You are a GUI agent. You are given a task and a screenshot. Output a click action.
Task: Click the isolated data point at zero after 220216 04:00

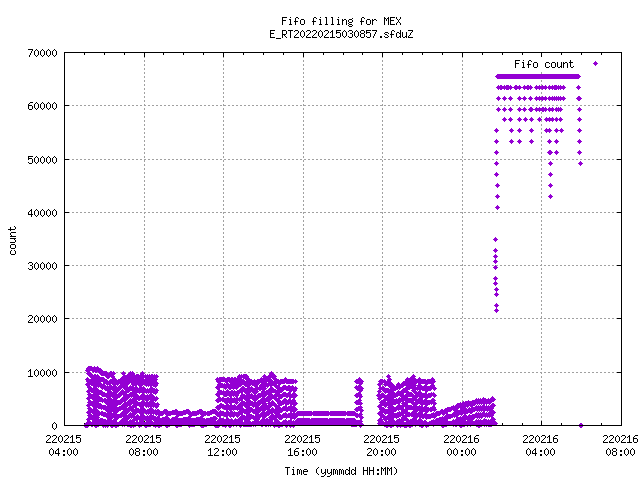581,425
